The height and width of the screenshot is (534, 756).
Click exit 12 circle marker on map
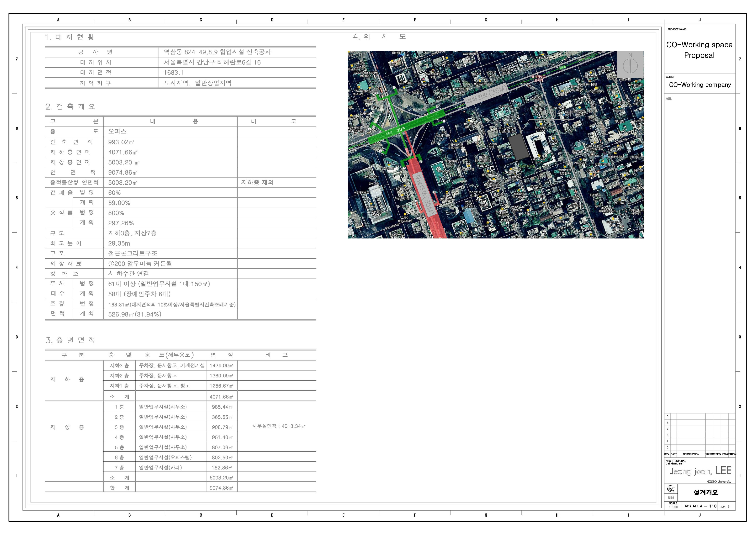click(437, 106)
